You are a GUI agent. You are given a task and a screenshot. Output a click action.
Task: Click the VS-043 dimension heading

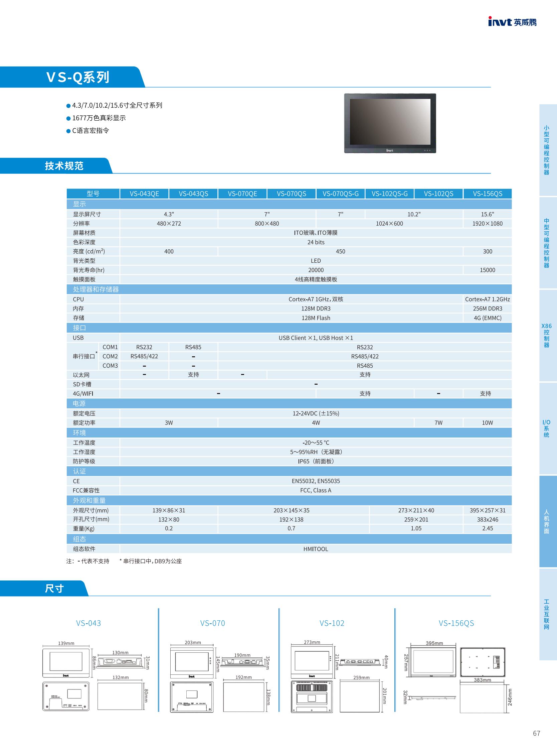click(88, 623)
